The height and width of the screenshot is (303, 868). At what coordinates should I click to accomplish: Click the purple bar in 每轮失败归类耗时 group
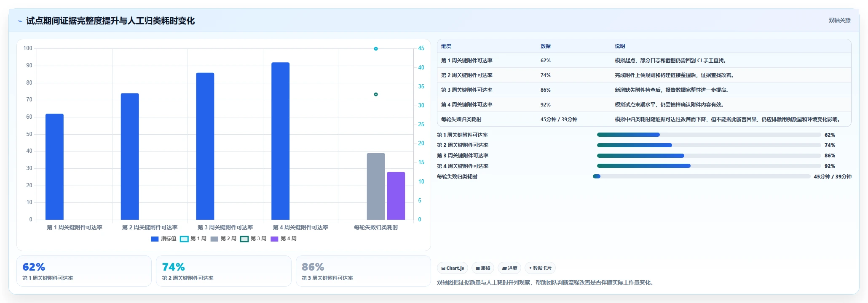pos(396,196)
